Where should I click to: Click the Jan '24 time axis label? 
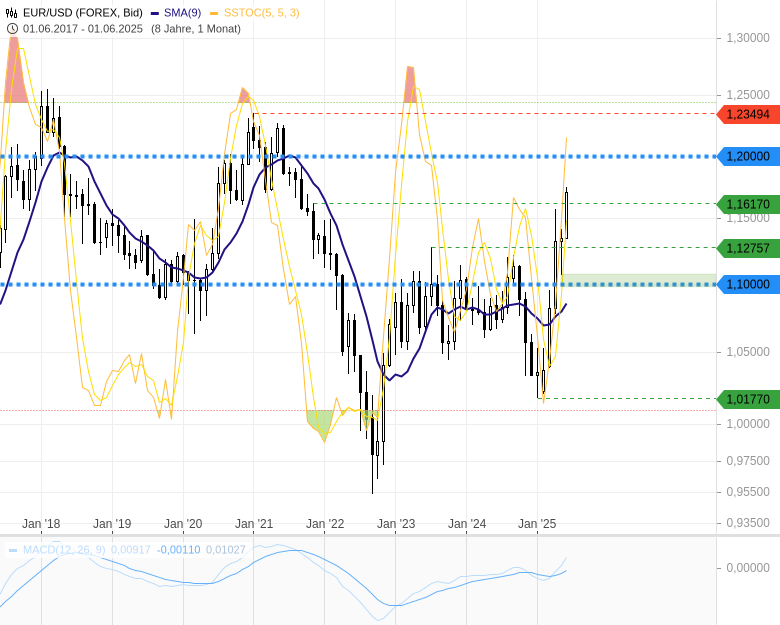467,523
